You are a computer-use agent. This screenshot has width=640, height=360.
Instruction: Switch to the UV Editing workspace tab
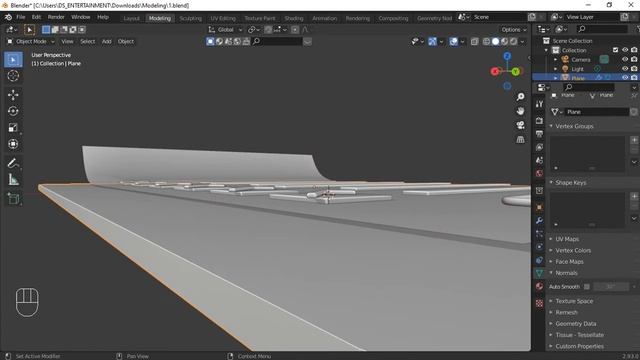(223, 18)
